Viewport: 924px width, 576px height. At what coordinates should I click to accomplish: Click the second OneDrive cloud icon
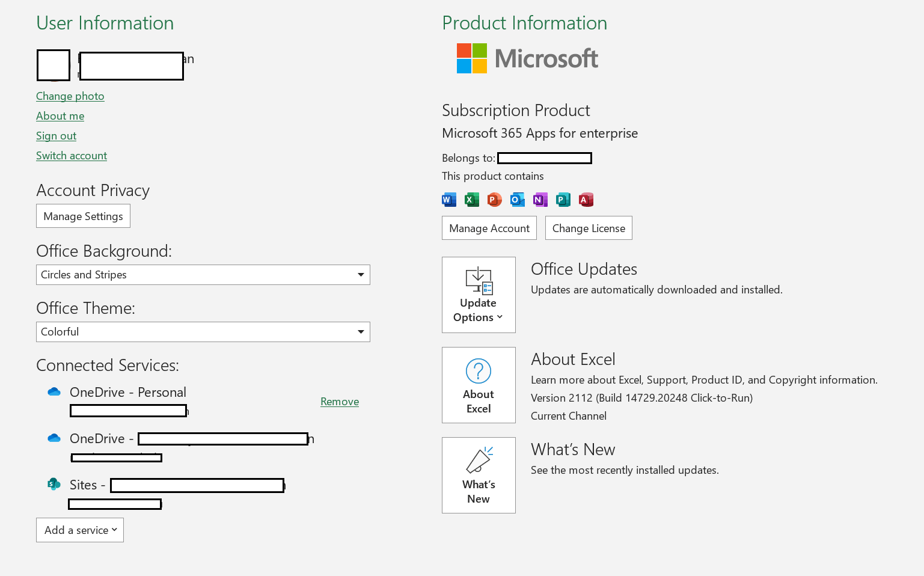point(54,438)
